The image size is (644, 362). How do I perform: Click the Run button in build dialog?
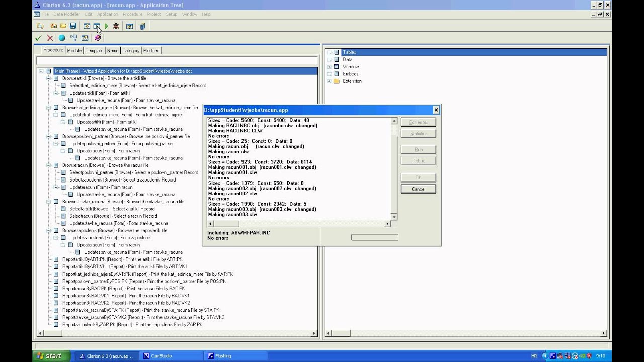418,150
